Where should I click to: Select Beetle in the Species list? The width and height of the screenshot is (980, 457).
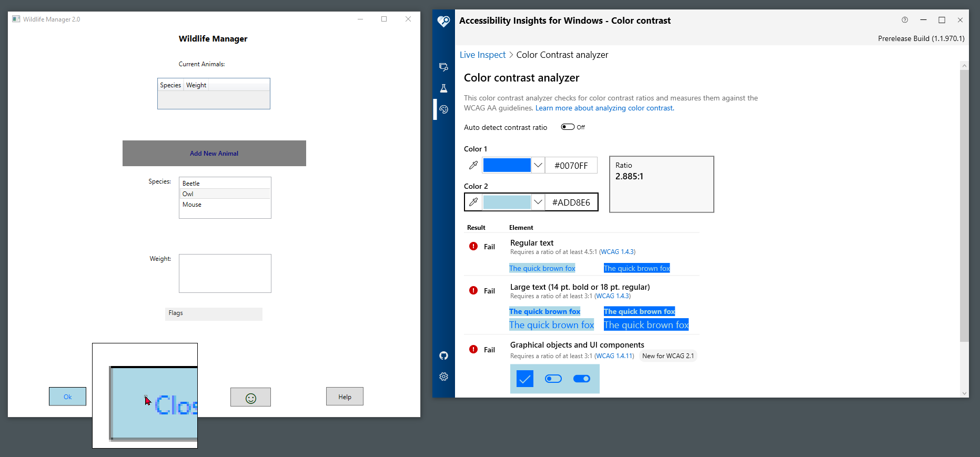coord(225,183)
